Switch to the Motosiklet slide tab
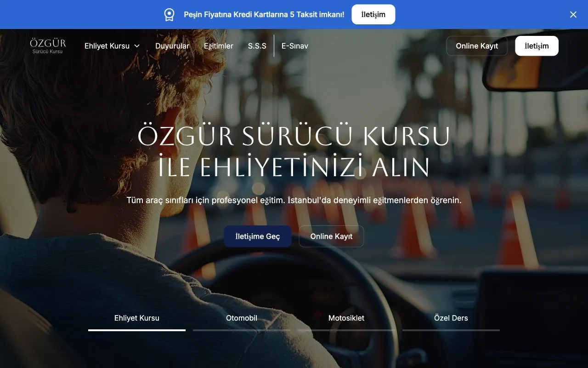The width and height of the screenshot is (588, 368). tap(346, 319)
